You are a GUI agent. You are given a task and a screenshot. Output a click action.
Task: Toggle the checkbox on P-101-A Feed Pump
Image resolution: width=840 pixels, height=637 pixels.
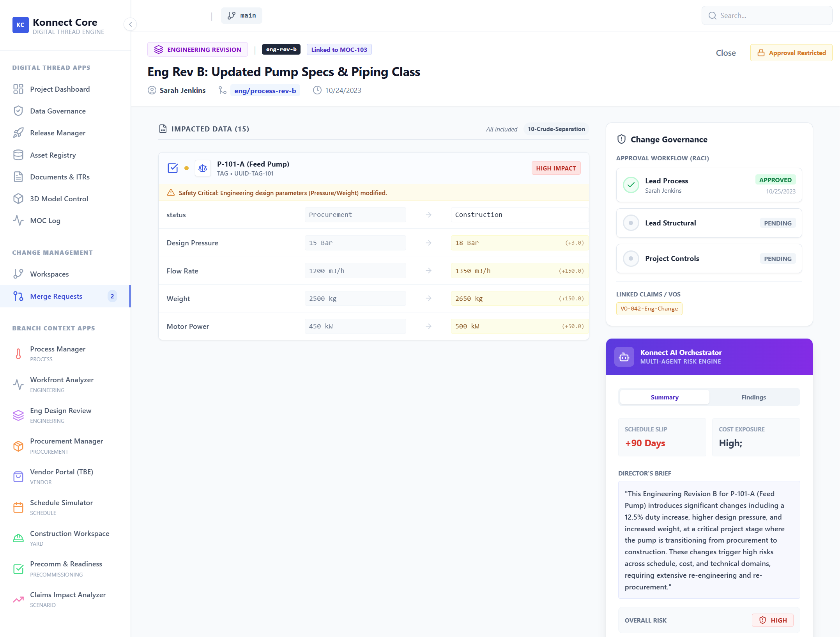tap(172, 168)
